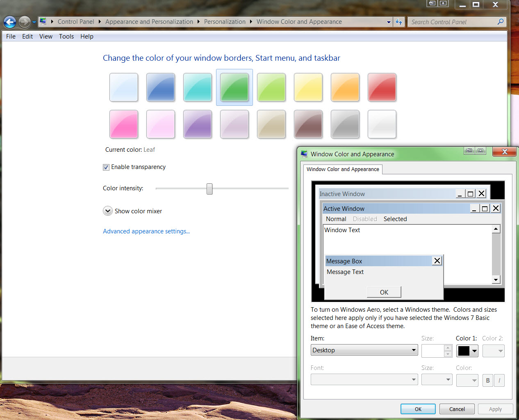Select the pink Fuchsia color tile

(124, 124)
